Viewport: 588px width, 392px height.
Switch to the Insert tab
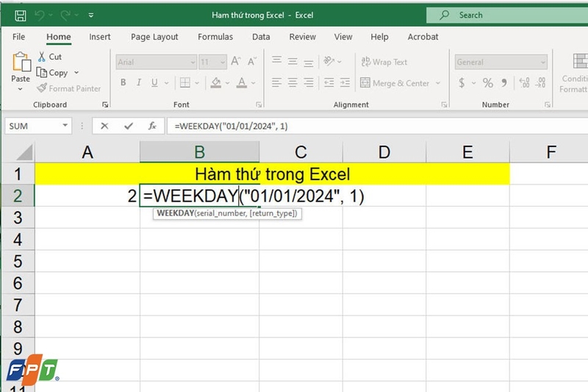100,37
